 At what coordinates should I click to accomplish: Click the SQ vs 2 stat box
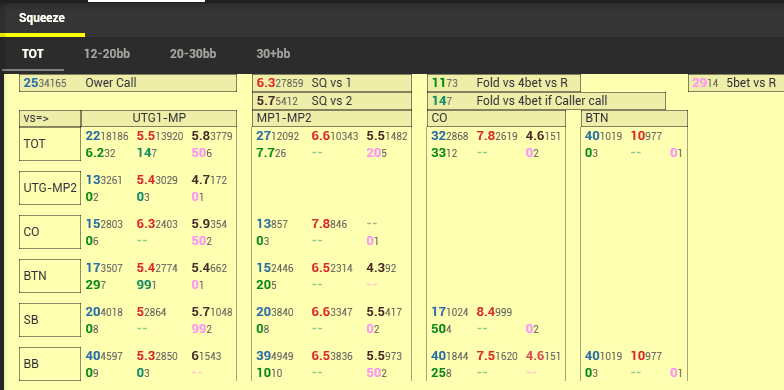point(332,101)
